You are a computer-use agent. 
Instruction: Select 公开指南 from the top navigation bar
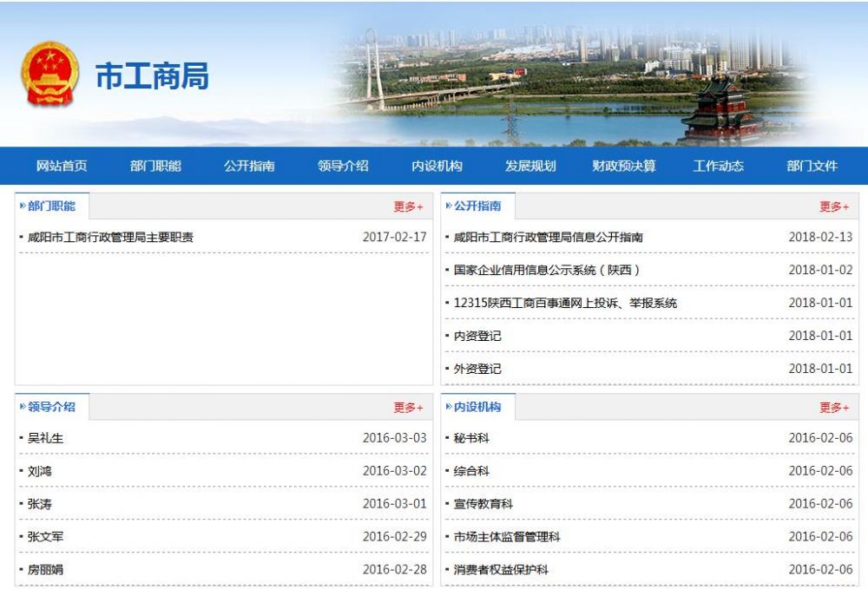pos(249,166)
